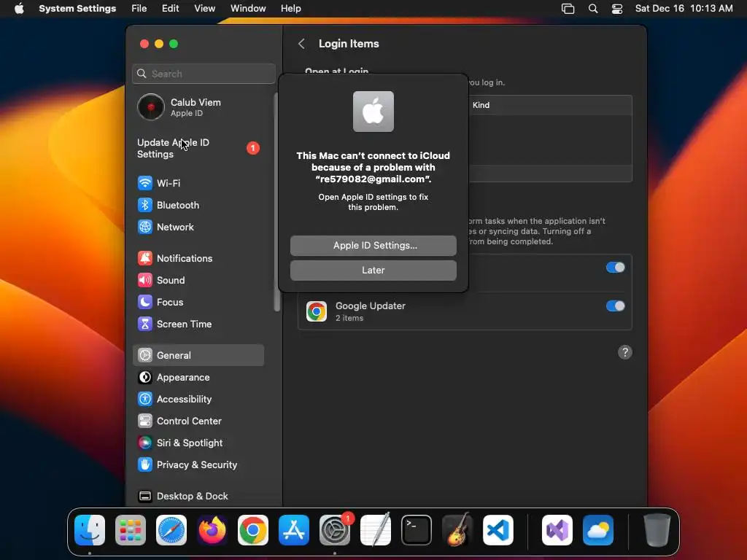Open Finder from the Dock

(90, 530)
